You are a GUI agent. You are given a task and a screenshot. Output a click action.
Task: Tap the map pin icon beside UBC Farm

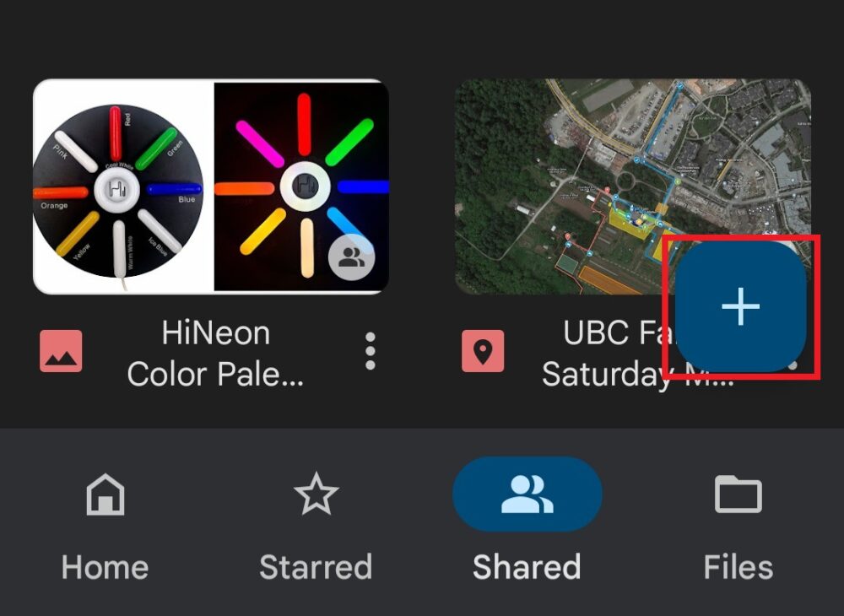tap(483, 351)
